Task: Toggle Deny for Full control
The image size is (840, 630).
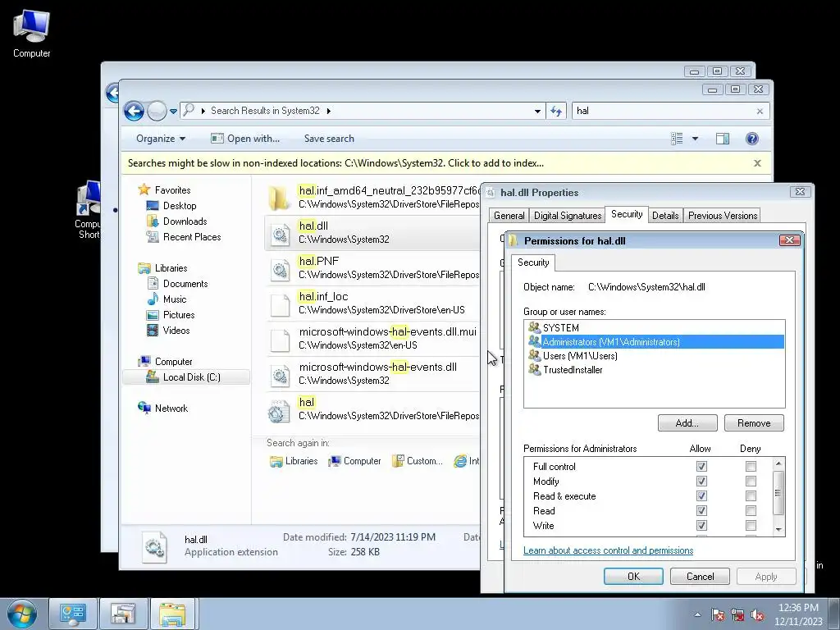Action: tap(751, 466)
